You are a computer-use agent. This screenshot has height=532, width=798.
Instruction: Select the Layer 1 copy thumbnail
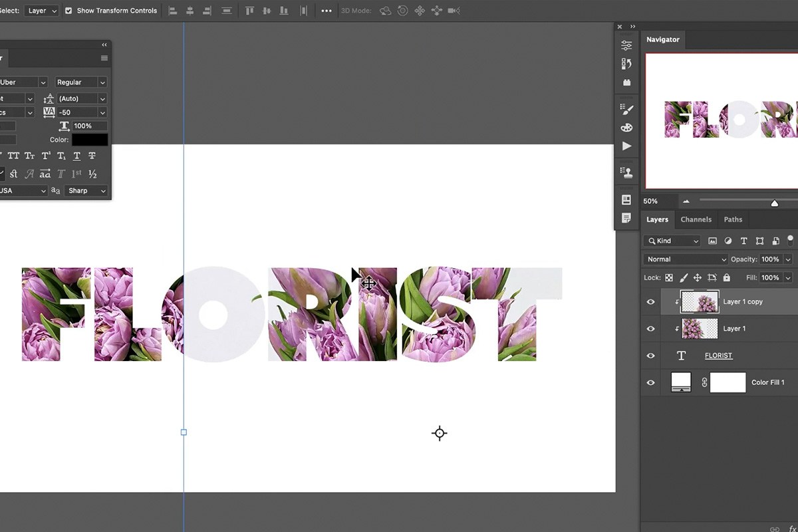(700, 302)
